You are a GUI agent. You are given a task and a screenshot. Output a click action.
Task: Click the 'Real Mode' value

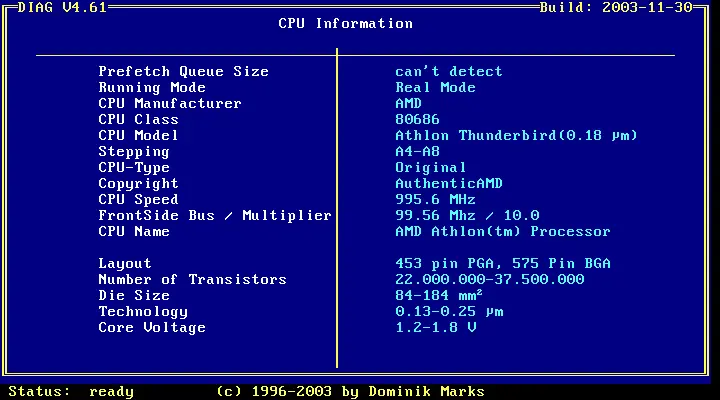[435, 87]
